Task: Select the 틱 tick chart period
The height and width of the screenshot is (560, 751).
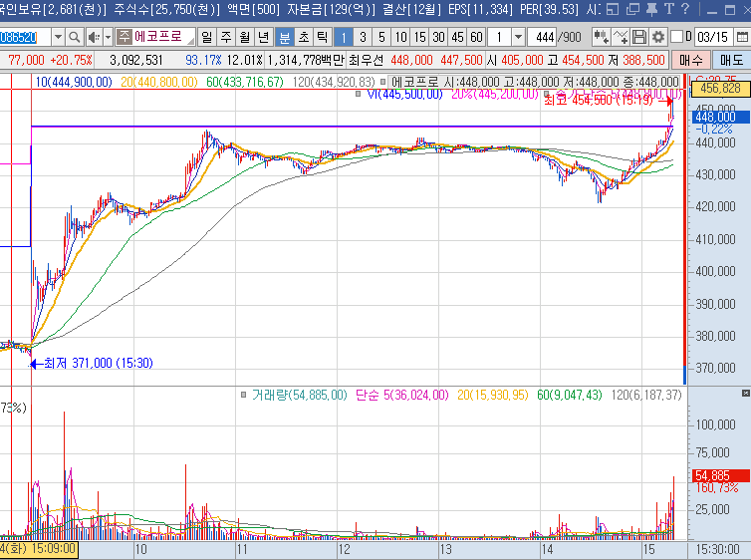Action: click(x=323, y=37)
